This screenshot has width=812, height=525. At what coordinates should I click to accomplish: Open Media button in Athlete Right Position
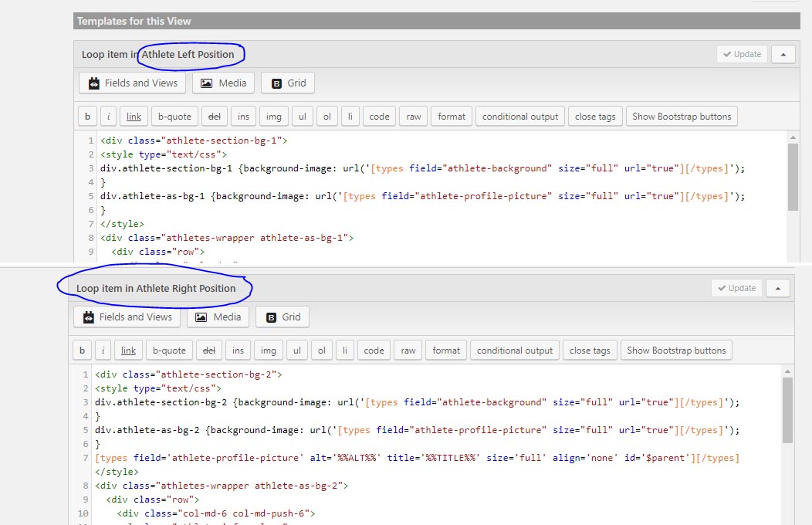click(218, 317)
